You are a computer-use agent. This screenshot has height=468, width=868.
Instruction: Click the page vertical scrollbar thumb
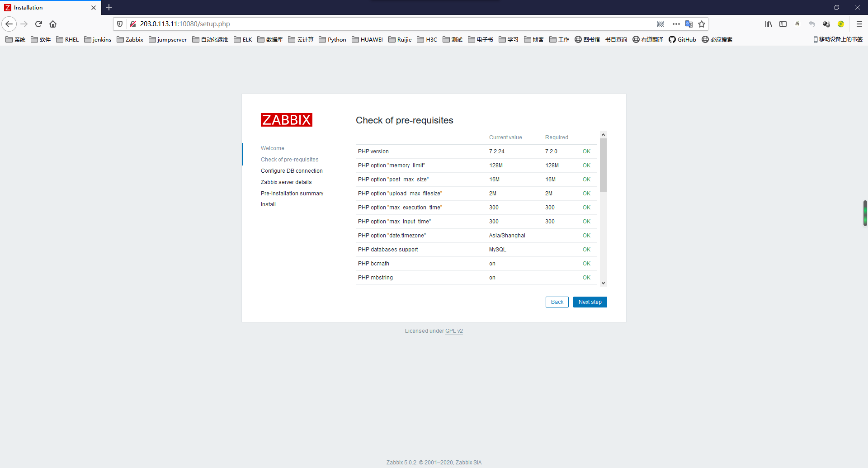coord(865,213)
